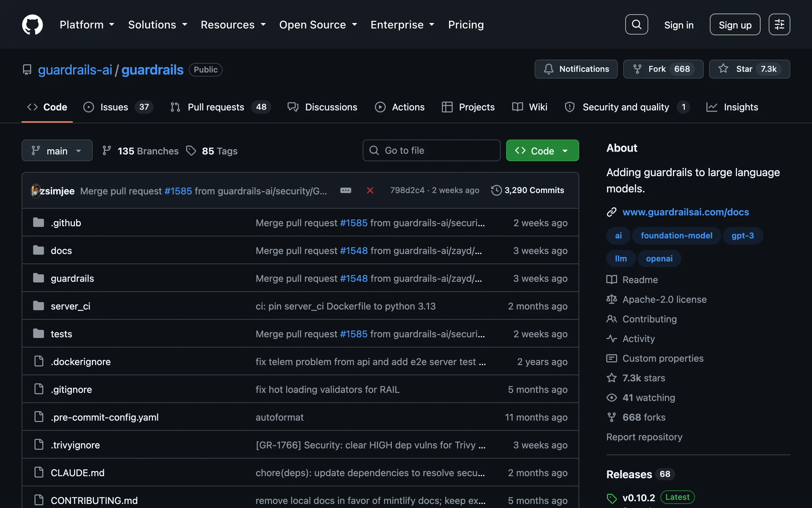Open the Projects tab
812x508 pixels.
pyautogui.click(x=468, y=107)
